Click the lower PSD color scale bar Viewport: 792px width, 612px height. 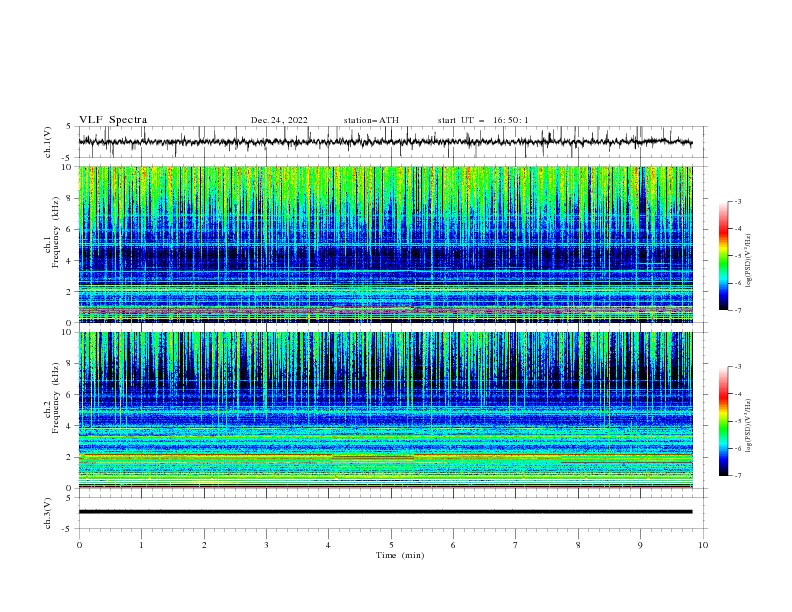click(x=723, y=421)
